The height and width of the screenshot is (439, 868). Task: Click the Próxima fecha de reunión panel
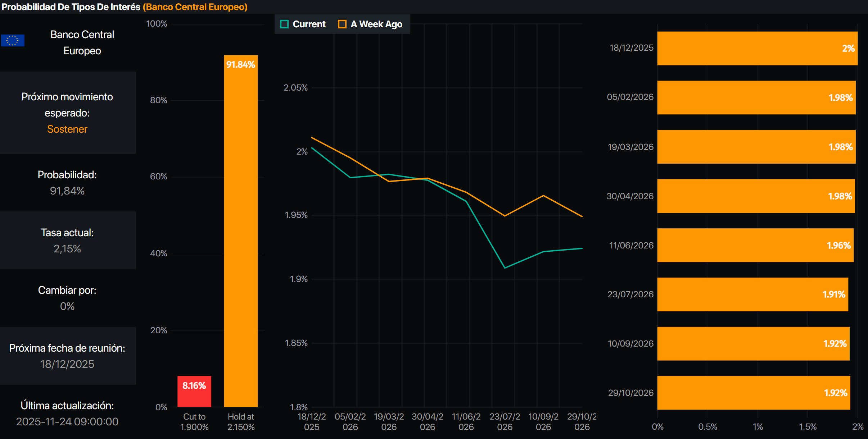(67, 356)
